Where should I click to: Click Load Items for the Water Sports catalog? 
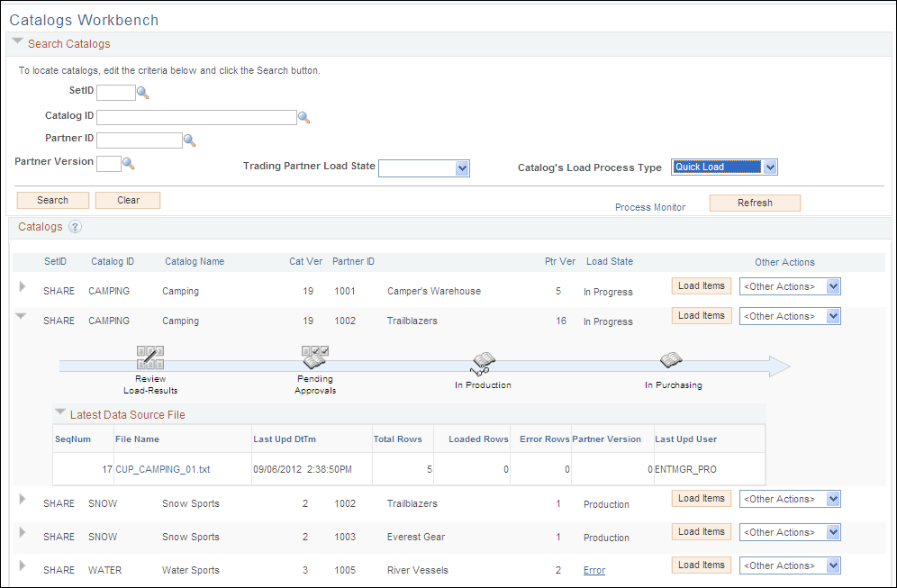tap(701, 565)
